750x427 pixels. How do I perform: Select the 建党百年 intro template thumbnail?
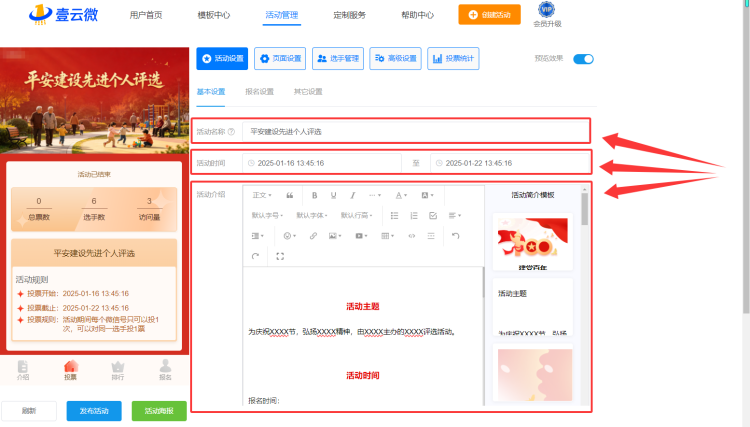(532, 242)
